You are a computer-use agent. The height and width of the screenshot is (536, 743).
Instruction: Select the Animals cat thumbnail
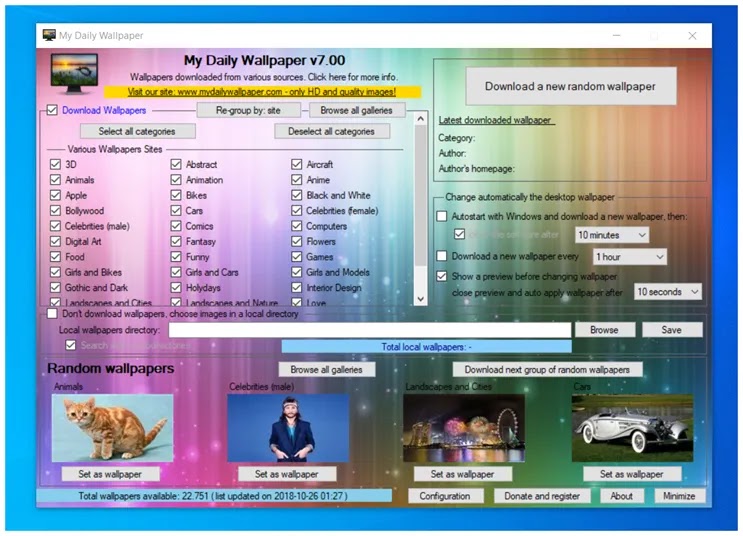(x=112, y=428)
